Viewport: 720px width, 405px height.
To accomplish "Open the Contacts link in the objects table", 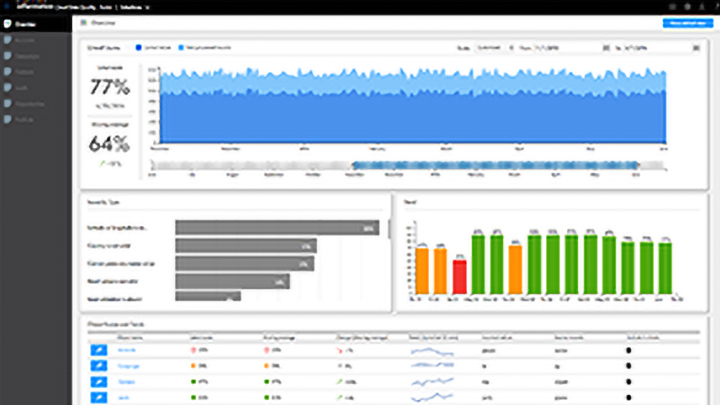I will pyautogui.click(x=126, y=382).
